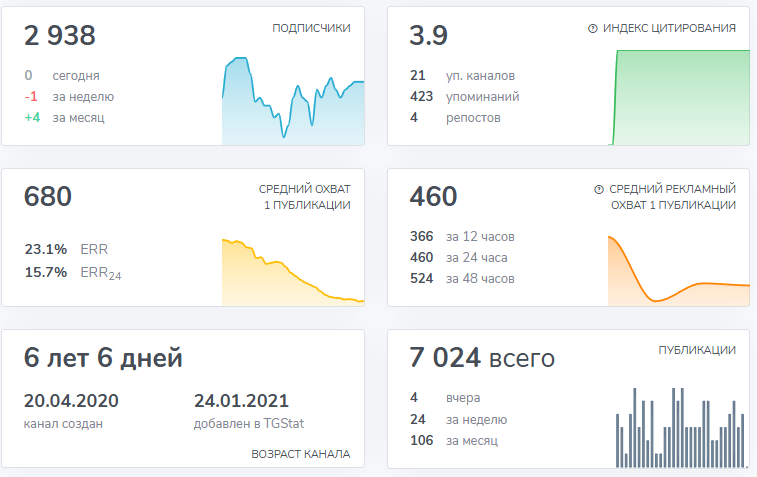Open the ПОДПИСЧИКИ card title
757x477 pixels.
click(311, 28)
